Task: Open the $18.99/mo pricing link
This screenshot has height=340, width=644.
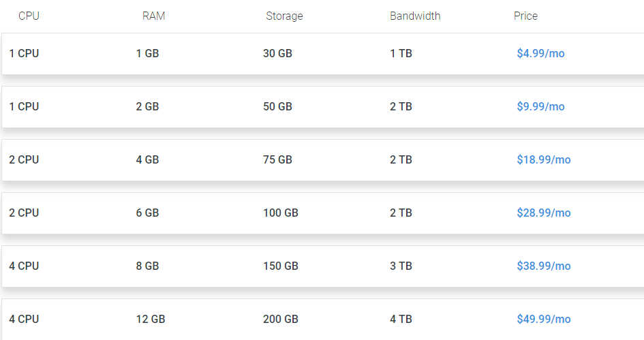Action: pos(544,159)
